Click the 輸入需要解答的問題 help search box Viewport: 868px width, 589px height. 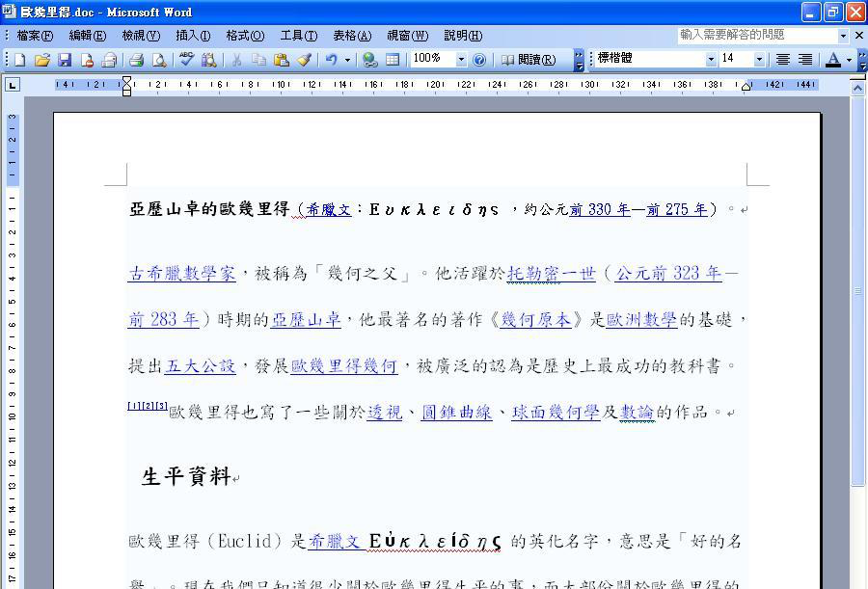click(757, 36)
